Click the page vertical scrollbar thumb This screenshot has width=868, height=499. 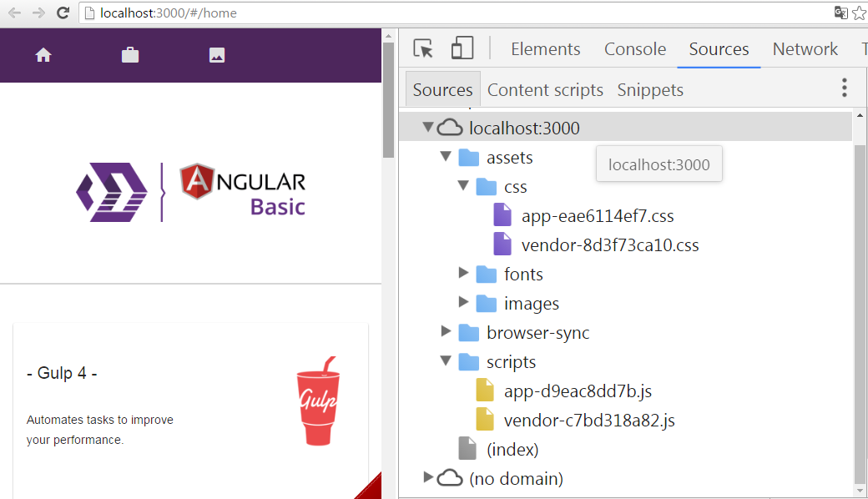[389, 100]
